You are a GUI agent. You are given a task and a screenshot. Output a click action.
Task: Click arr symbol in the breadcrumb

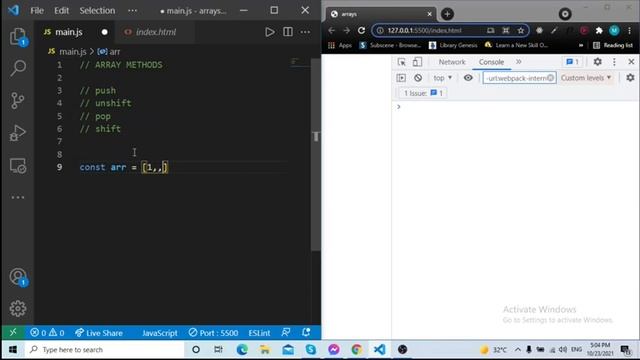114,52
